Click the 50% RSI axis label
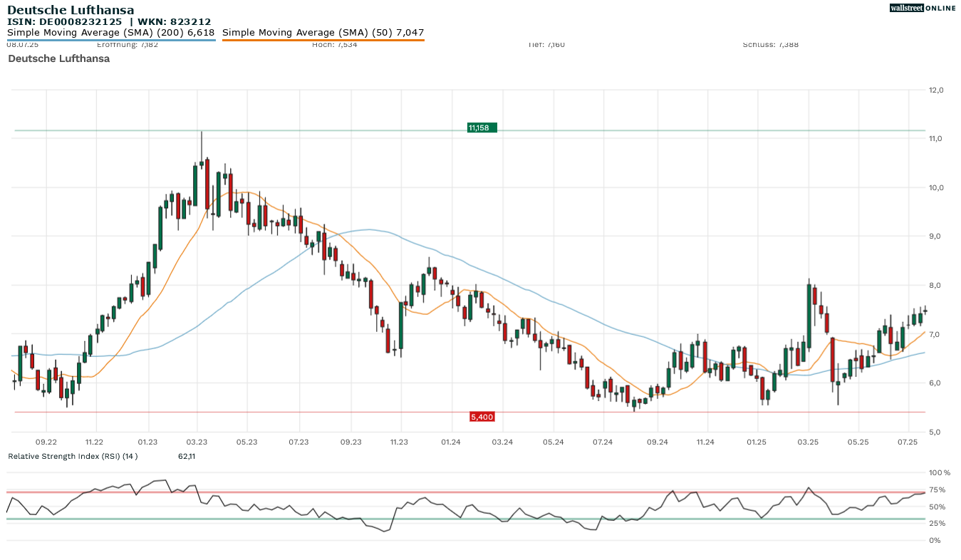Screen dimensions: 961x560 click(x=937, y=507)
